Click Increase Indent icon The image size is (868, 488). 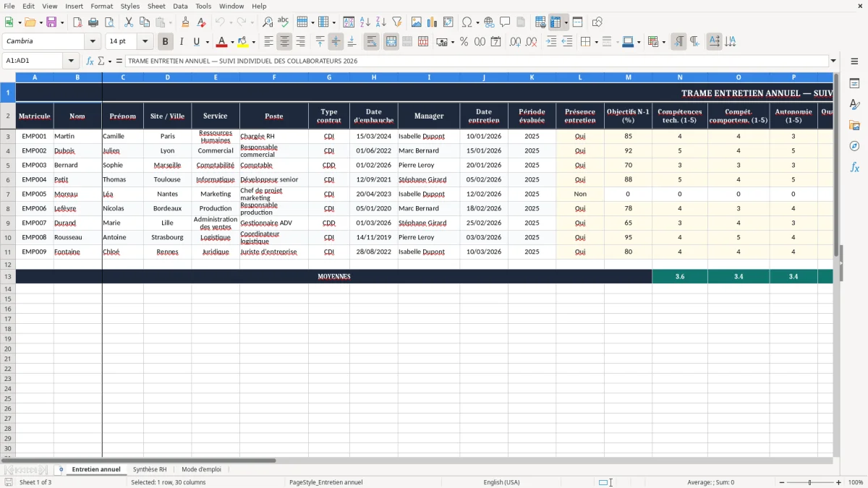pos(551,42)
